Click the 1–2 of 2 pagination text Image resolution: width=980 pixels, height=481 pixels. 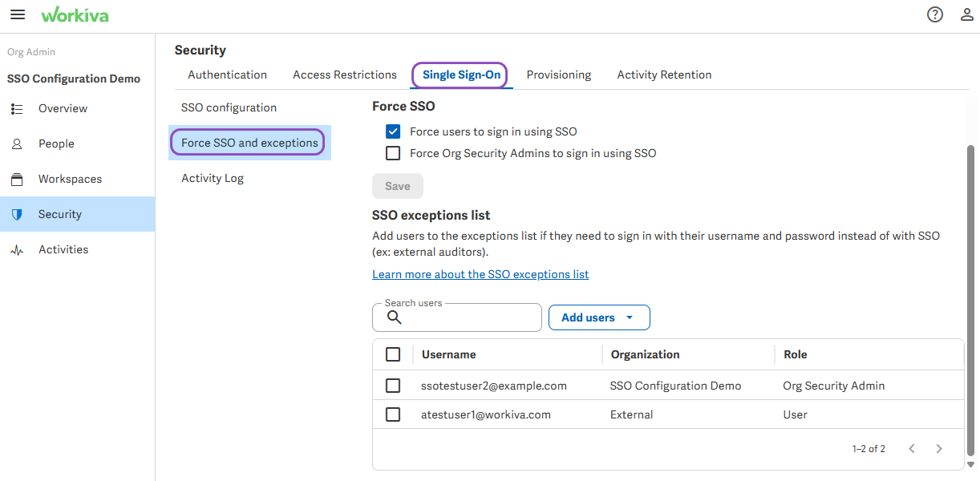(x=869, y=449)
